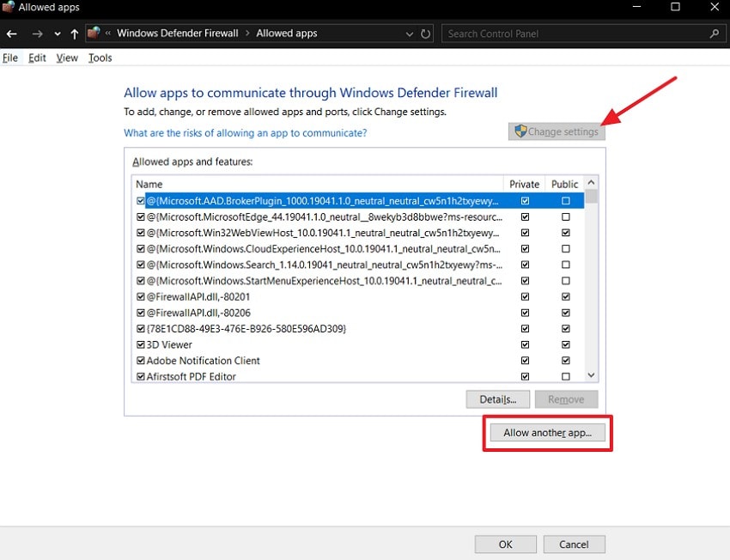Screen dimensions: 730x560
Task: Minimize the Allowed apps window
Action: click(x=636, y=7)
